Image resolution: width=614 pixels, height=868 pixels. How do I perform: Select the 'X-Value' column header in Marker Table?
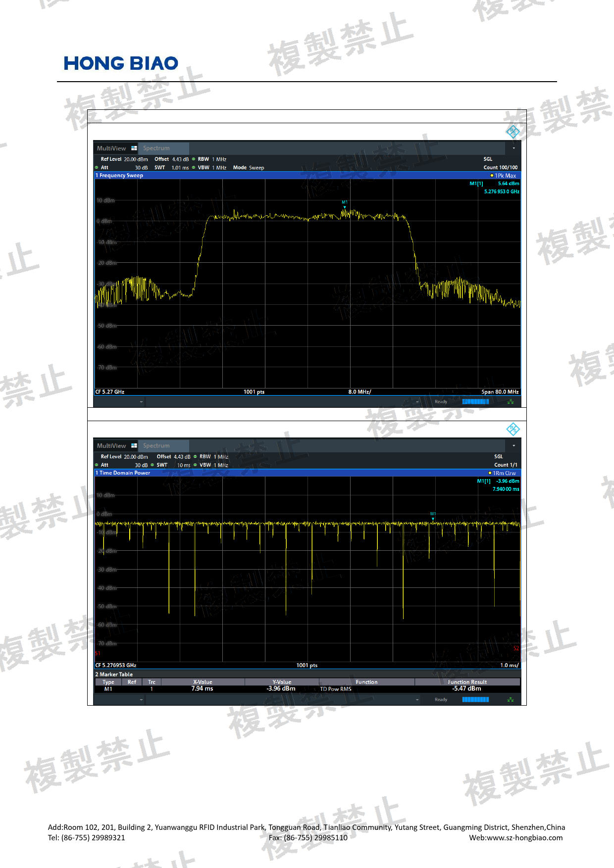(203, 682)
